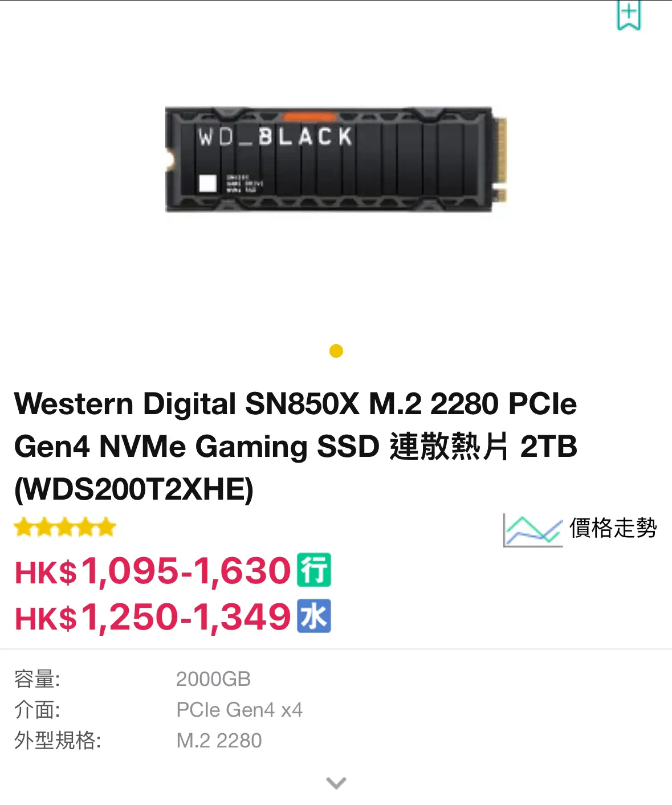Tap the green 行 badge icon
The image size is (672, 805).
tap(314, 570)
